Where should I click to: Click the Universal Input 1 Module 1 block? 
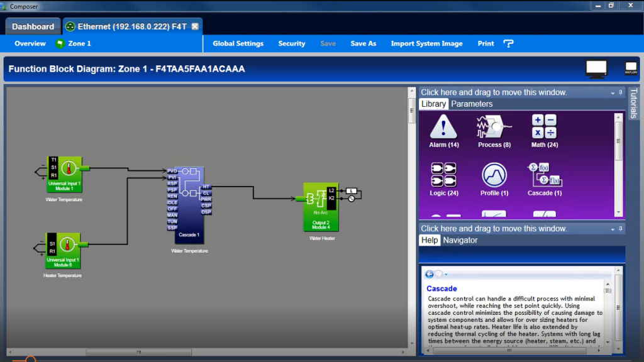[64, 174]
